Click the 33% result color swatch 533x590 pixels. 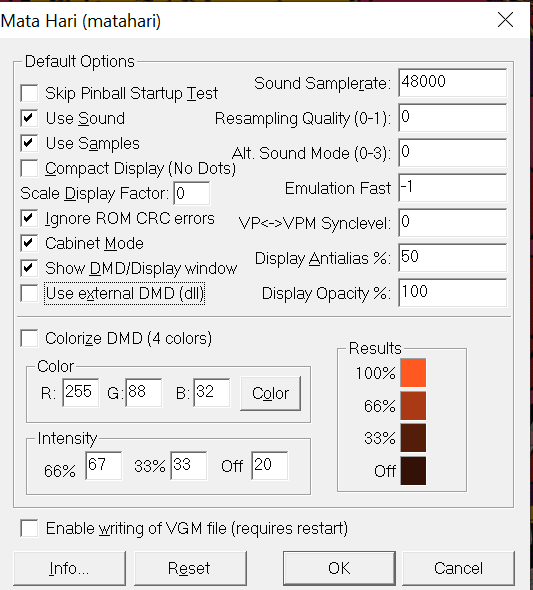413,438
